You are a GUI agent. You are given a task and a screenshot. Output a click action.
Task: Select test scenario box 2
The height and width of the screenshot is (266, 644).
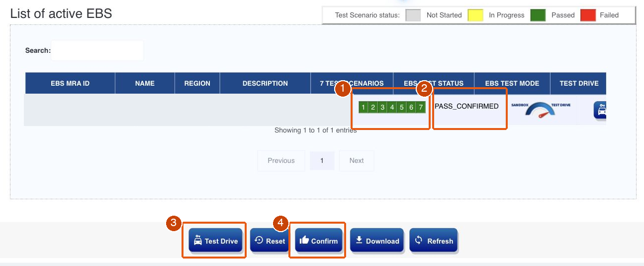click(373, 107)
